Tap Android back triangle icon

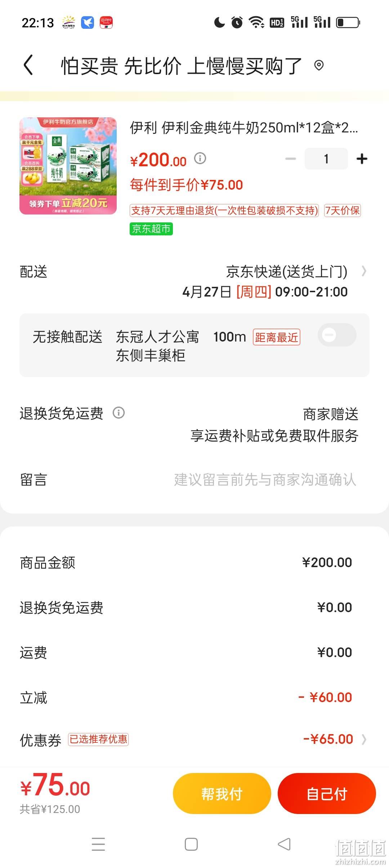point(284,844)
